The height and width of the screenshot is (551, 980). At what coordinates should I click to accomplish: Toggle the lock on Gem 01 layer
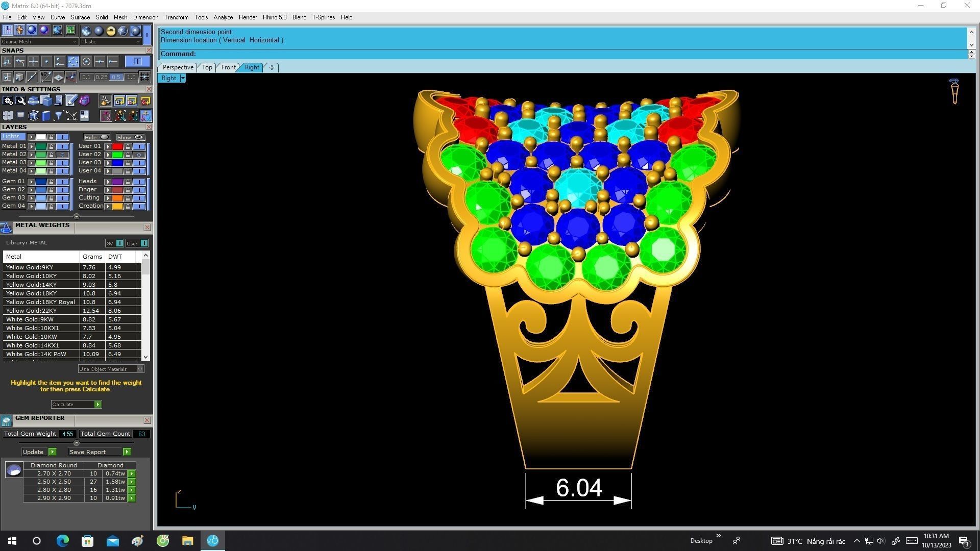click(51, 182)
